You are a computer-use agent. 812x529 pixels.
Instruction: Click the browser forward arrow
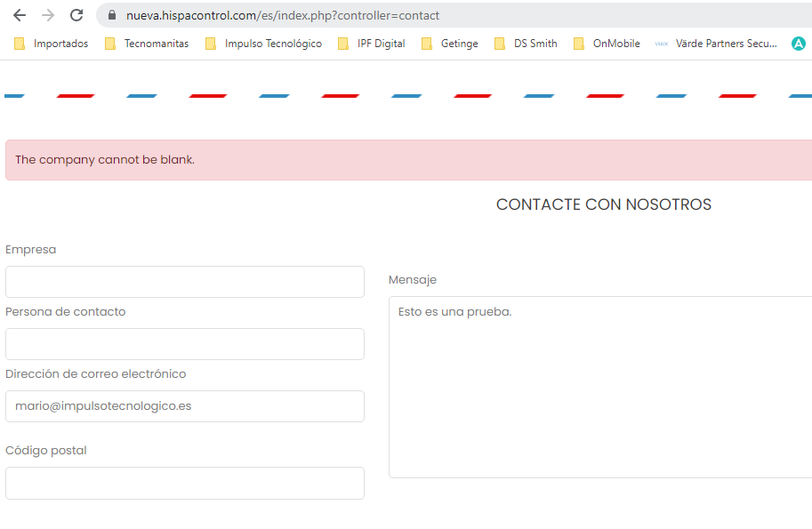point(48,15)
